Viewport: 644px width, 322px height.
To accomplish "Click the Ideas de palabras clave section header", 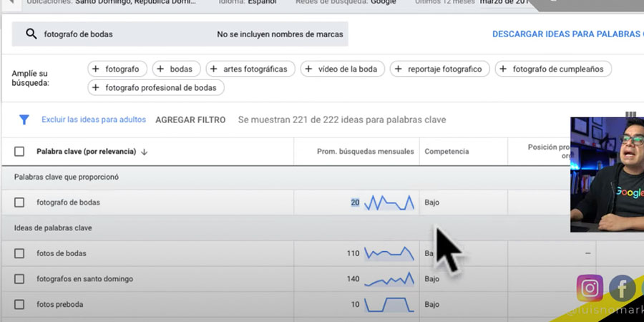I will click(x=53, y=228).
